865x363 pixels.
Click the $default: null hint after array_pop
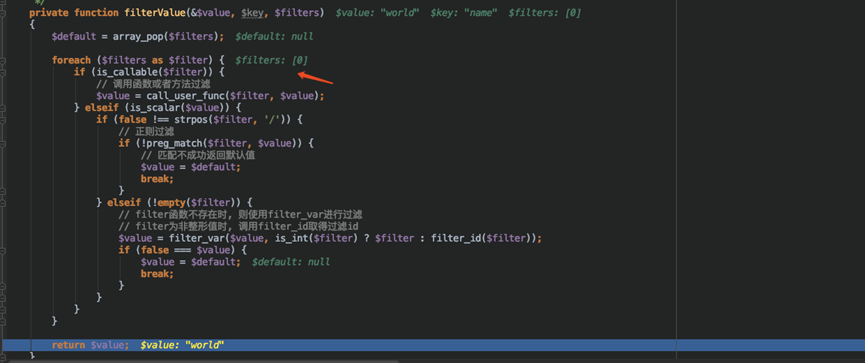point(274,36)
